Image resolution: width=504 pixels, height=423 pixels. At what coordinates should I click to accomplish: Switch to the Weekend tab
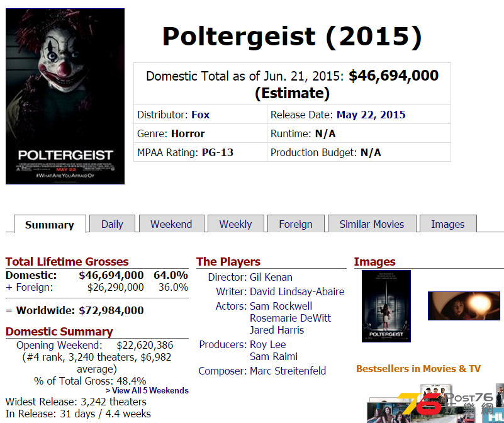171,224
